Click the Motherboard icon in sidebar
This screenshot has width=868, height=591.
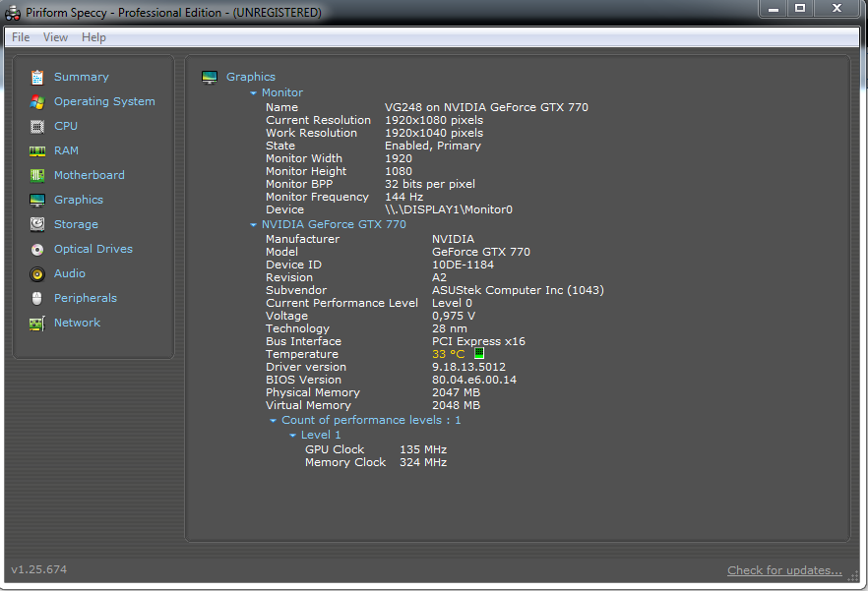[x=37, y=175]
